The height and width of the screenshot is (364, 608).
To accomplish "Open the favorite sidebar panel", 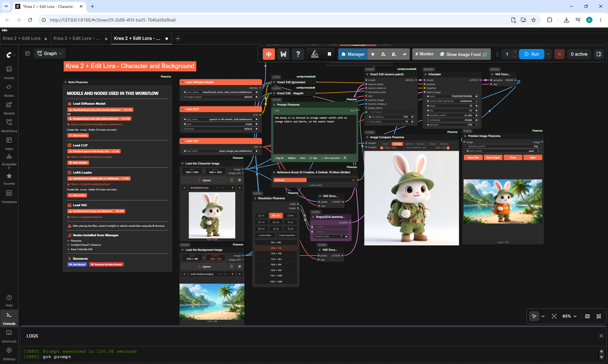I will click(9, 179).
